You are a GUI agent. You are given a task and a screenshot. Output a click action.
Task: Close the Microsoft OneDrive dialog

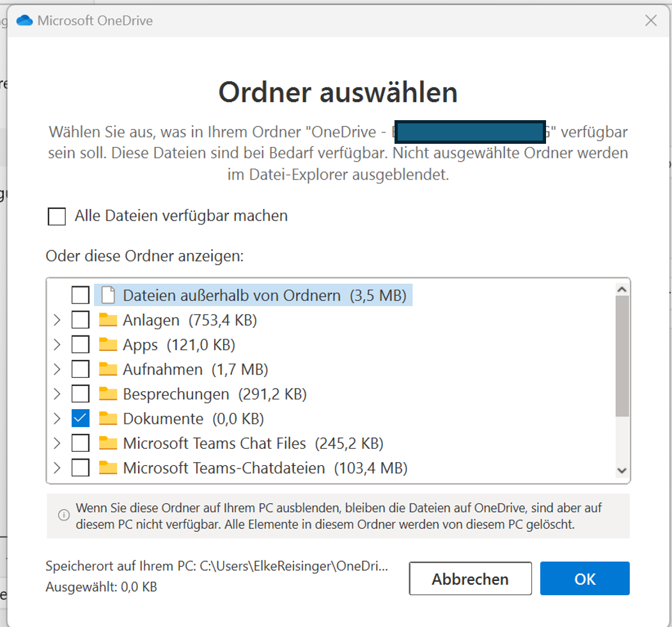[650, 20]
